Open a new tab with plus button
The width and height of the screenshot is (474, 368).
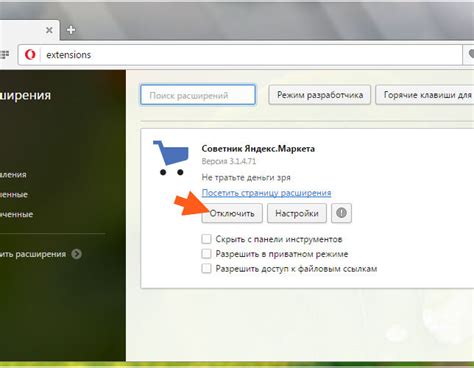coord(71,30)
